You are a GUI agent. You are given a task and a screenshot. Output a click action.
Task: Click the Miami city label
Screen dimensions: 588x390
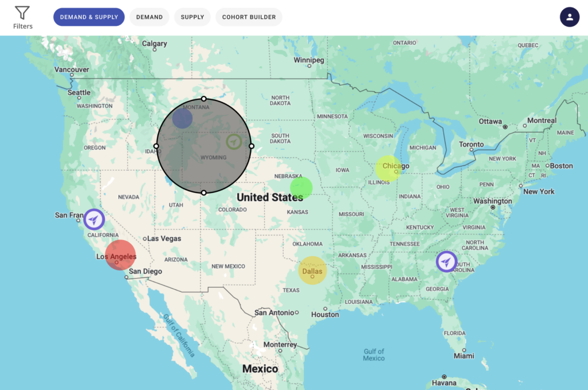click(464, 356)
